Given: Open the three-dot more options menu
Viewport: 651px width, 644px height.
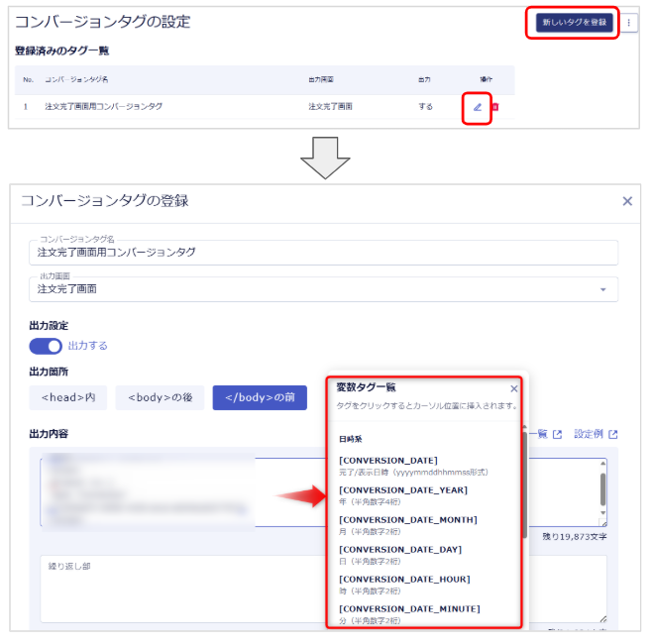Looking at the screenshot, I should click(x=628, y=23).
